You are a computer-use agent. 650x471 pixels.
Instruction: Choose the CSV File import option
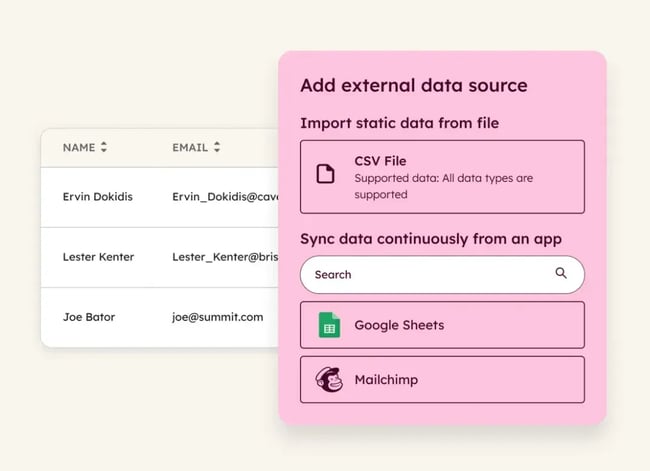click(x=442, y=177)
